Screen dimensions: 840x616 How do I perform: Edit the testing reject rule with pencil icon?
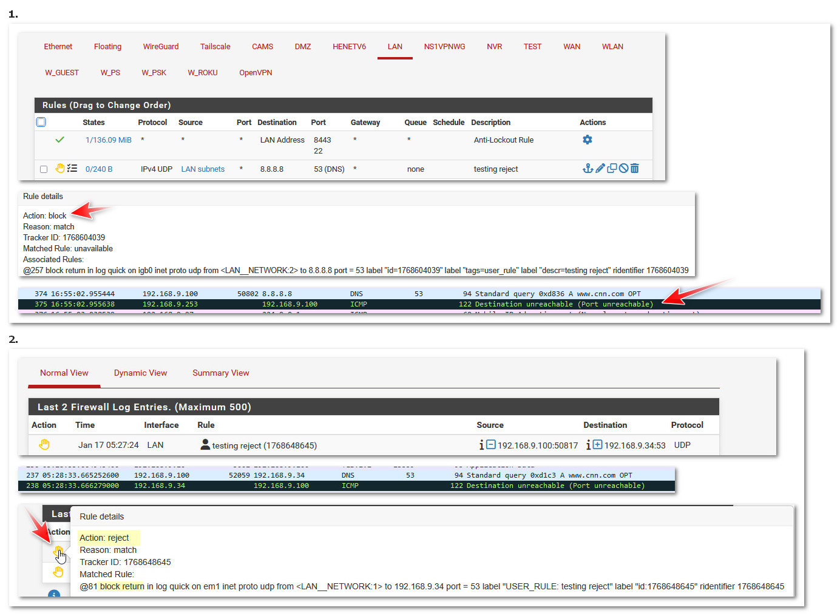tap(600, 169)
